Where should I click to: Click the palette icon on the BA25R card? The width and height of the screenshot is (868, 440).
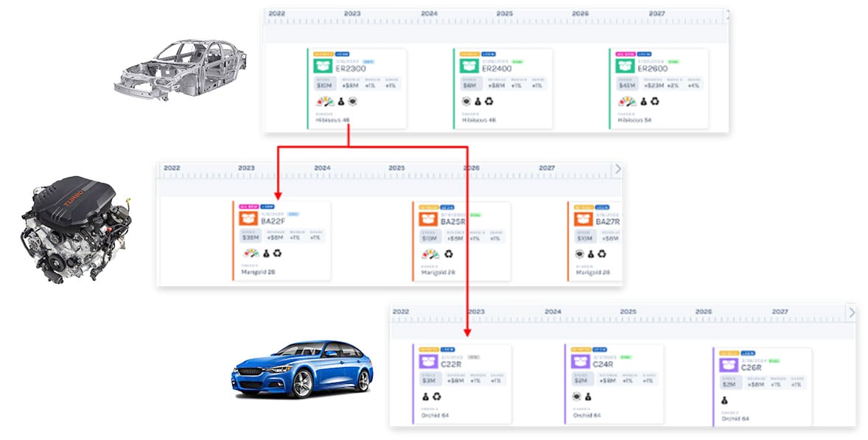point(430,254)
